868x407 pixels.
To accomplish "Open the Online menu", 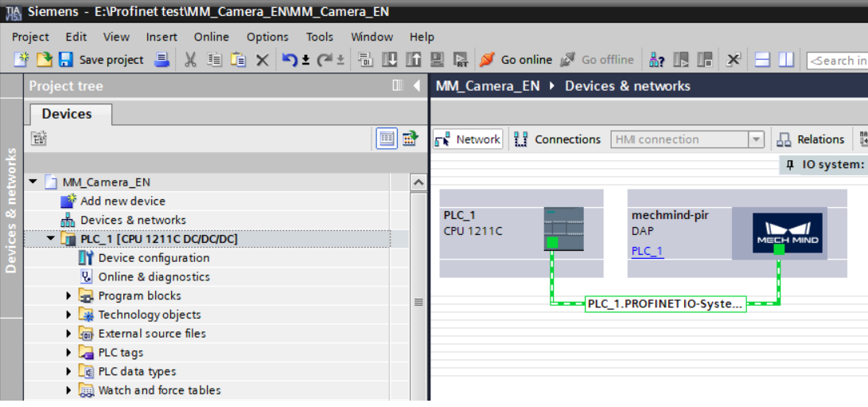I will tap(212, 37).
